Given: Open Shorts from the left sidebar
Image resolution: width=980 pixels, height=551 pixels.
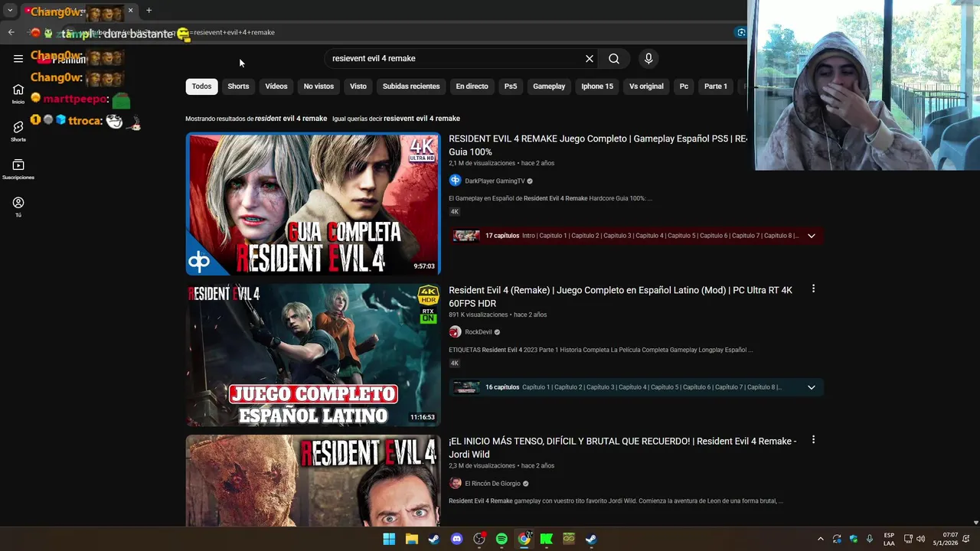Looking at the screenshot, I should click(x=18, y=131).
